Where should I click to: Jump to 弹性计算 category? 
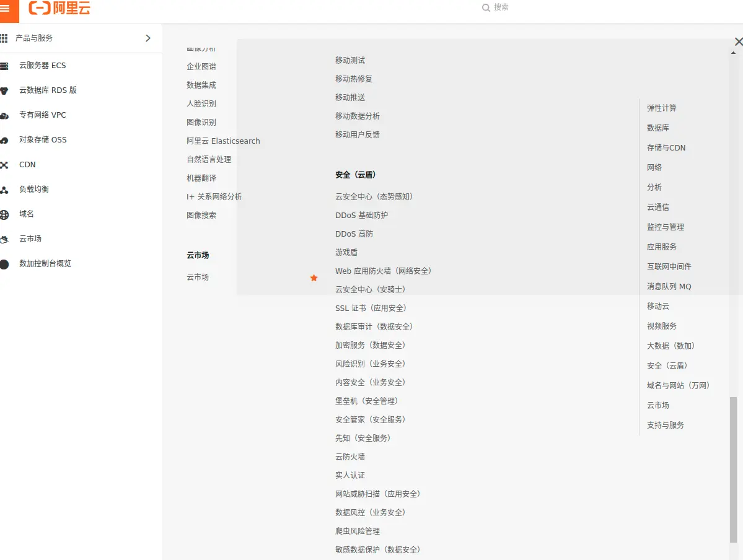click(661, 108)
